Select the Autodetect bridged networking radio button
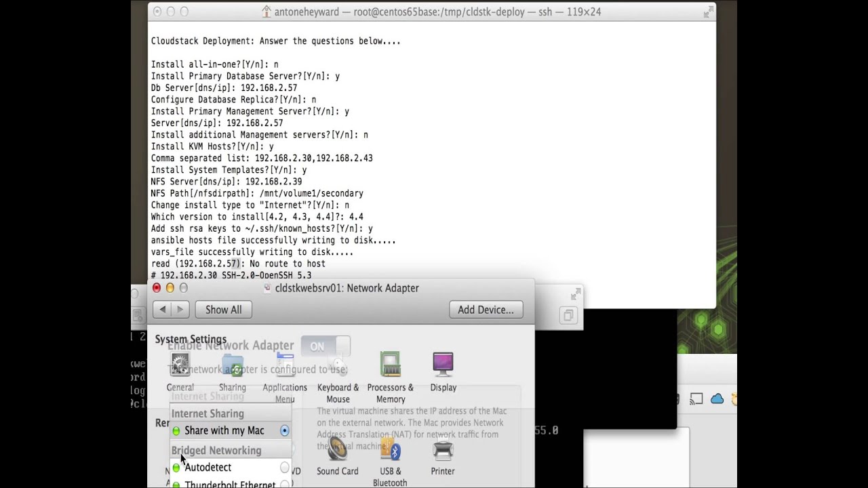The width and height of the screenshot is (868, 488). [x=285, y=467]
